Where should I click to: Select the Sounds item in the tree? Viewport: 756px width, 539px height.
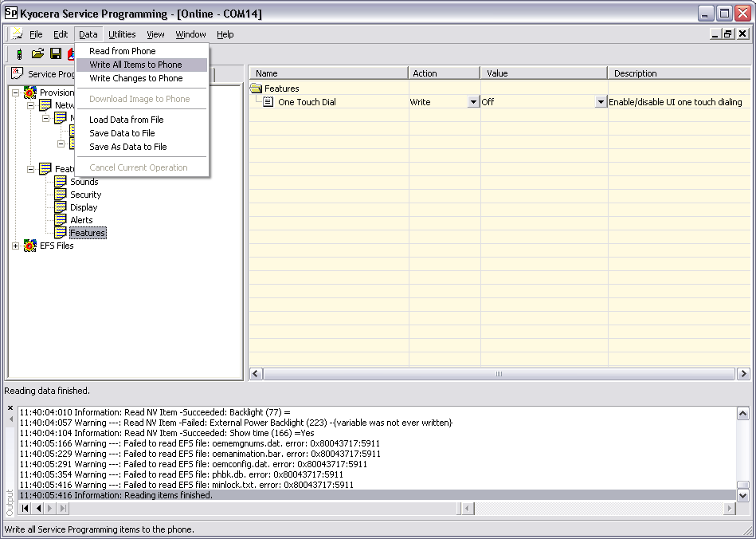84,182
